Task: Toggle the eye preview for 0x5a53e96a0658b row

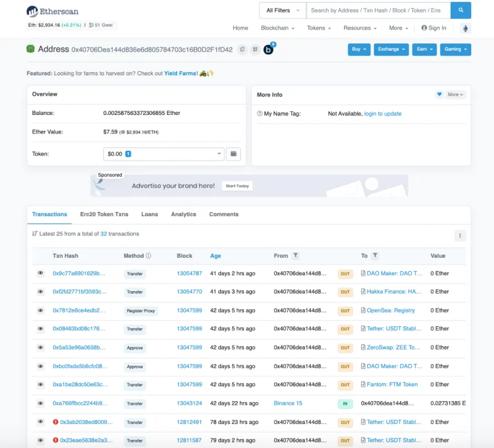Action: (40, 347)
